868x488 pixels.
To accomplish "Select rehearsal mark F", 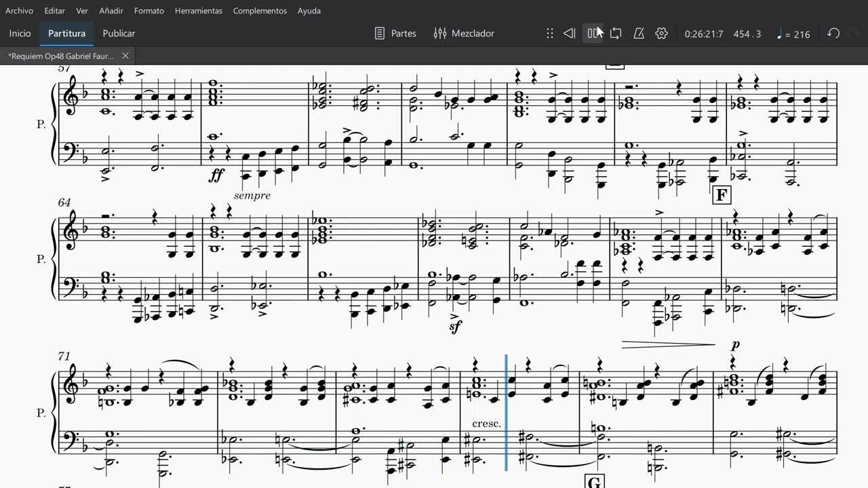I will (x=722, y=196).
